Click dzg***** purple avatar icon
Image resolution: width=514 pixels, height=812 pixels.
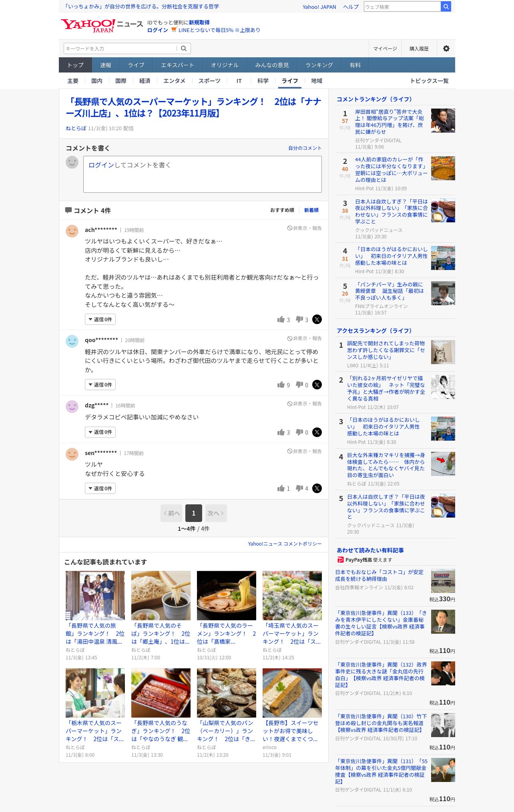pos(72,407)
